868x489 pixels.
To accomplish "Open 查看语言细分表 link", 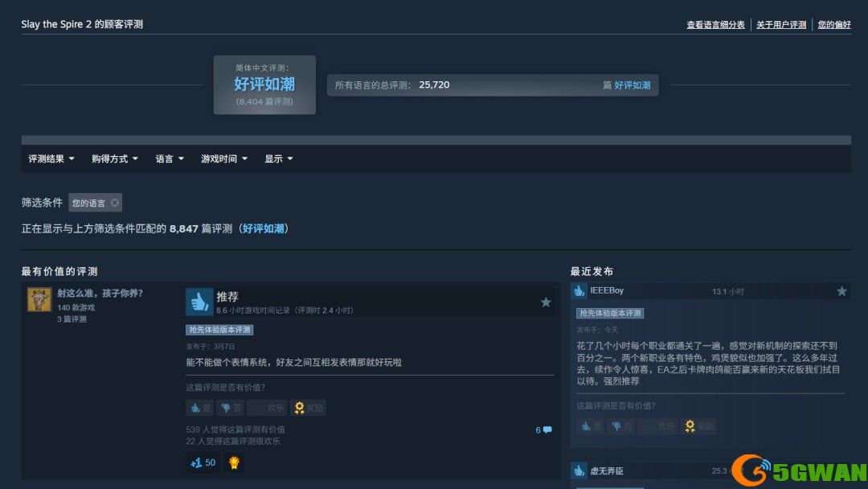I will click(x=715, y=24).
